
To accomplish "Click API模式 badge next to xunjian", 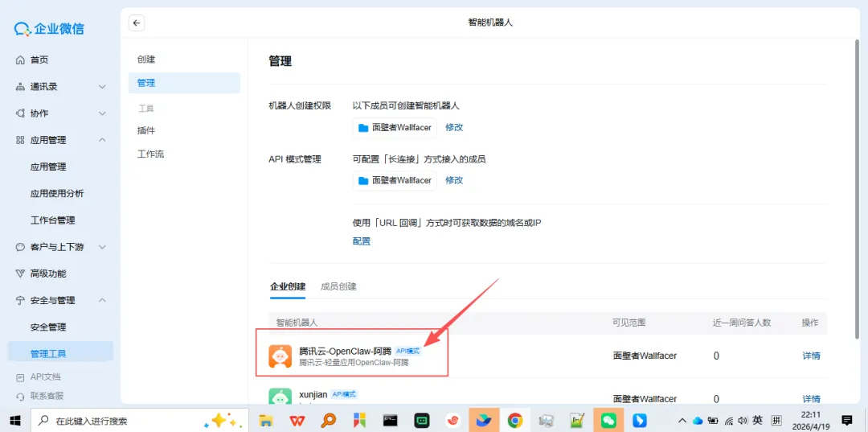I will [x=344, y=394].
